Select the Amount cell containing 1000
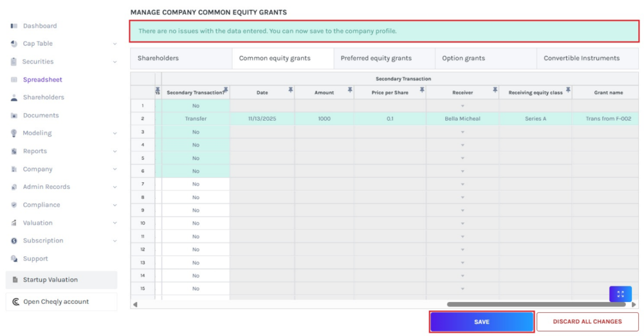Image resolution: width=644 pixels, height=336 pixels. coord(324,119)
